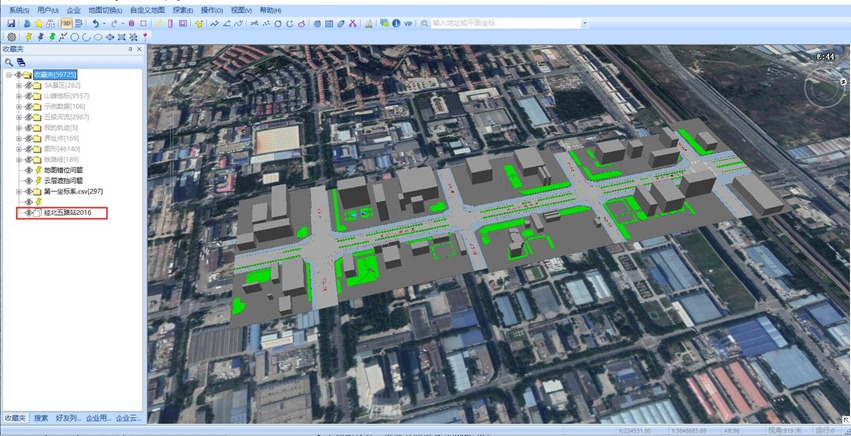Expand the 铁路线[189] folder

[18, 159]
